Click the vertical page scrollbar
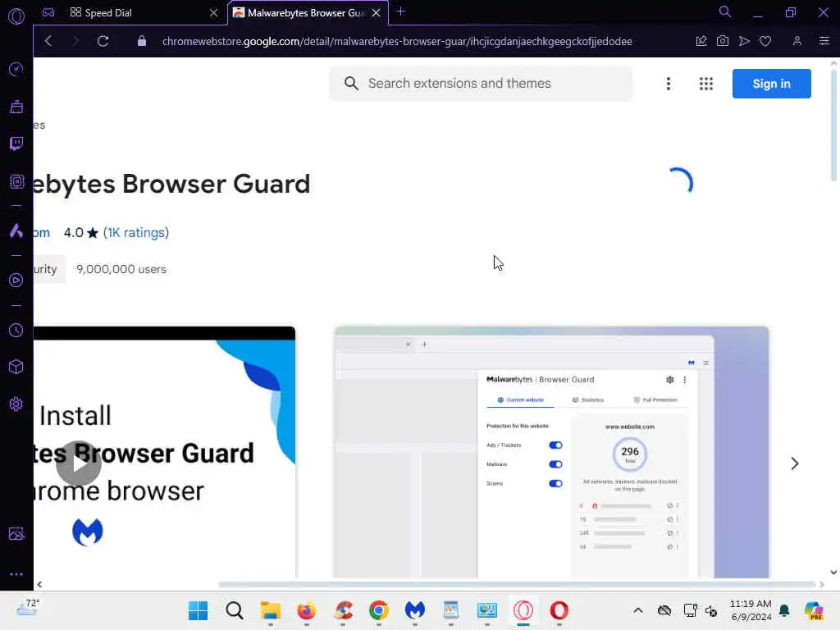This screenshot has height=630, width=840. 833,126
